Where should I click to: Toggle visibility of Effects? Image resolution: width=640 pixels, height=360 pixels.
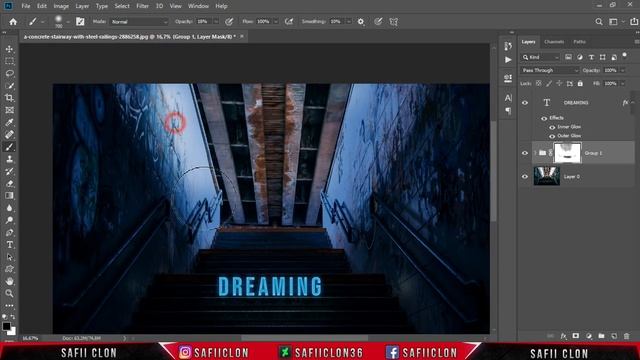(544, 118)
